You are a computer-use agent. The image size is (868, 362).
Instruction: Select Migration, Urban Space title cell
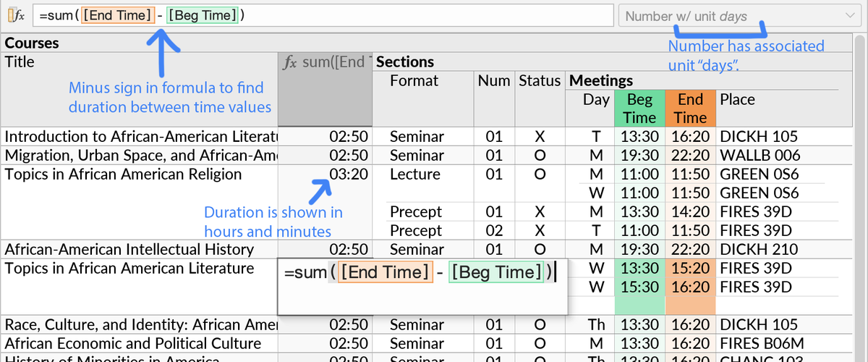141,155
